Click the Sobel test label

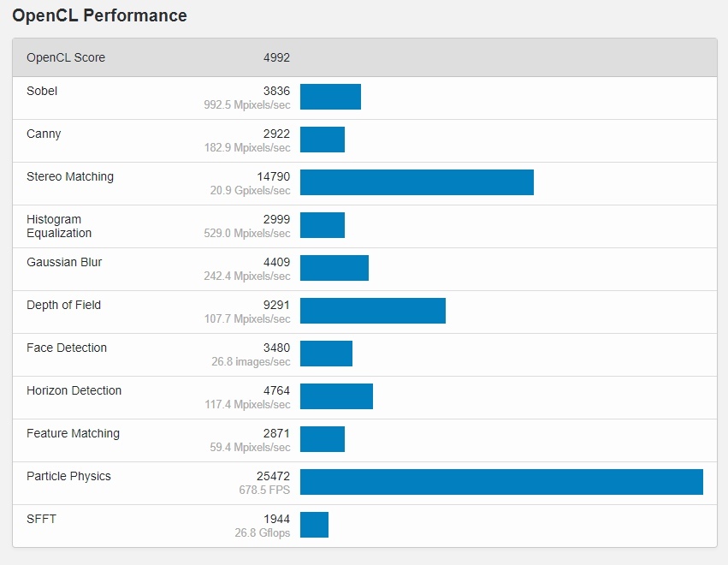click(x=42, y=91)
